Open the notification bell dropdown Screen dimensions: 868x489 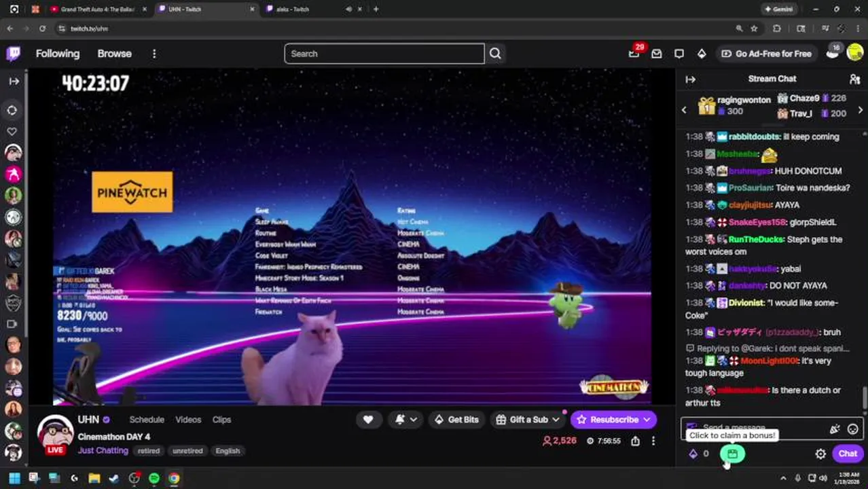(x=406, y=420)
